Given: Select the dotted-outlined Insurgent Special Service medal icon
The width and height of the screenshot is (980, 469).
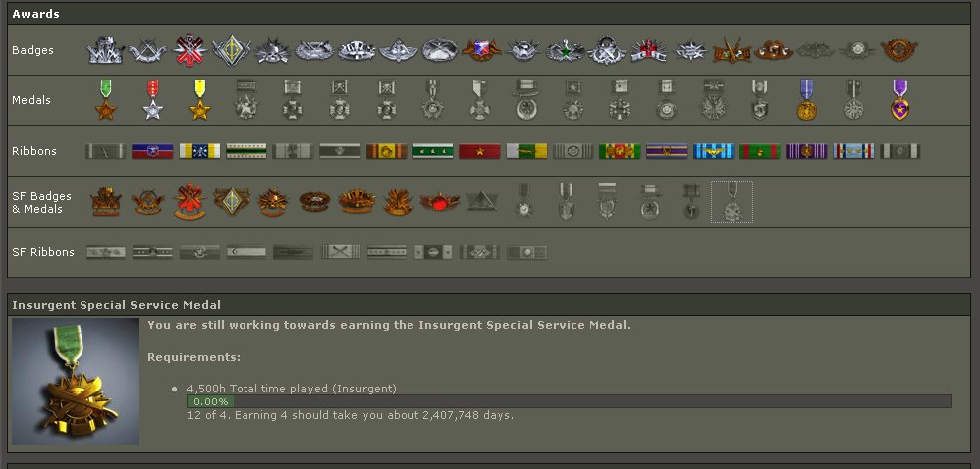Looking at the screenshot, I should click(732, 202).
